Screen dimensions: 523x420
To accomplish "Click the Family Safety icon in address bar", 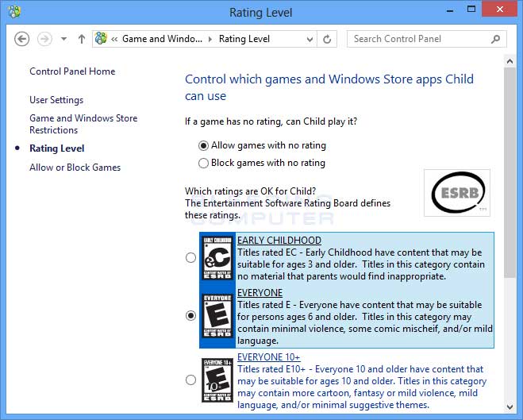I will coord(101,38).
